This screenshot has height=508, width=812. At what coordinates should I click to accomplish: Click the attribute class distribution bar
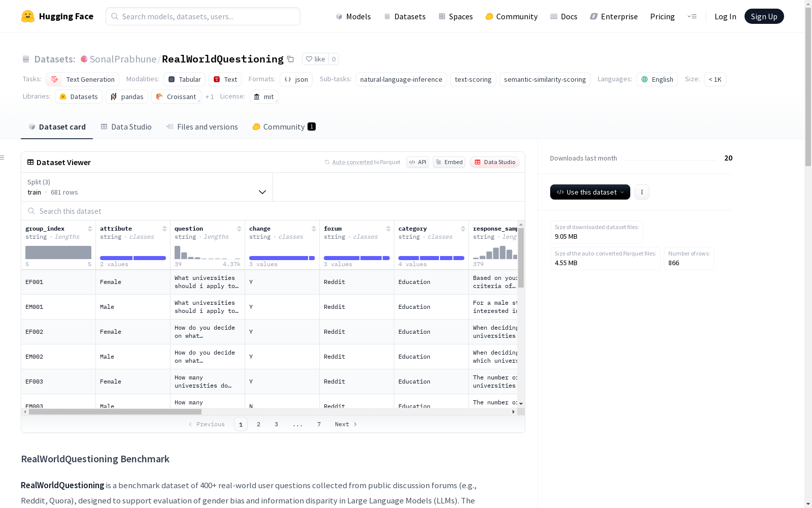(133, 258)
